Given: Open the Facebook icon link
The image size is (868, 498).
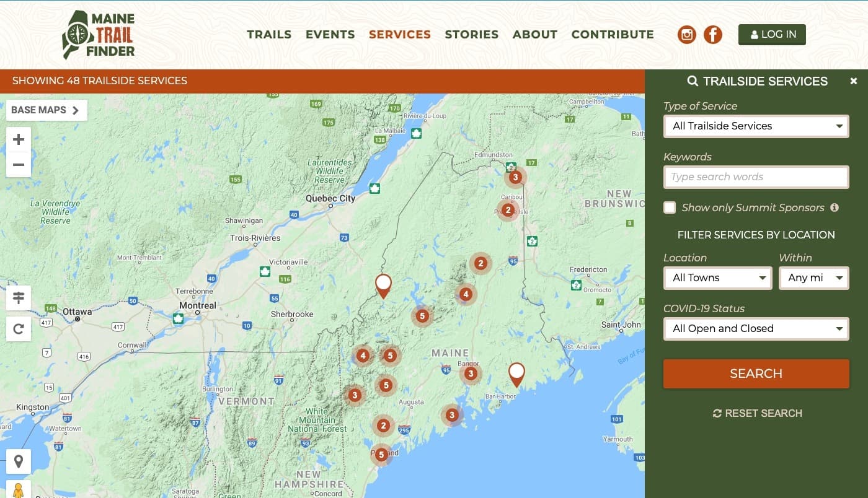Looking at the screenshot, I should 713,35.
